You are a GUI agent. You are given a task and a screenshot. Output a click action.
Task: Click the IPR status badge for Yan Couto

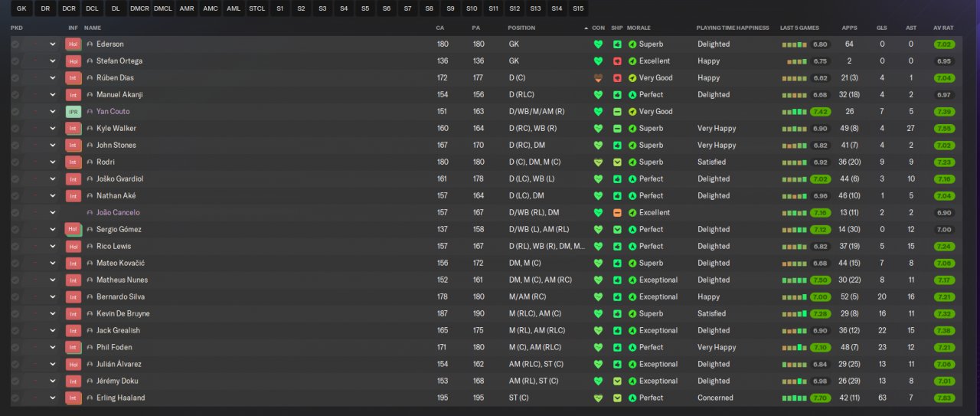73,112
